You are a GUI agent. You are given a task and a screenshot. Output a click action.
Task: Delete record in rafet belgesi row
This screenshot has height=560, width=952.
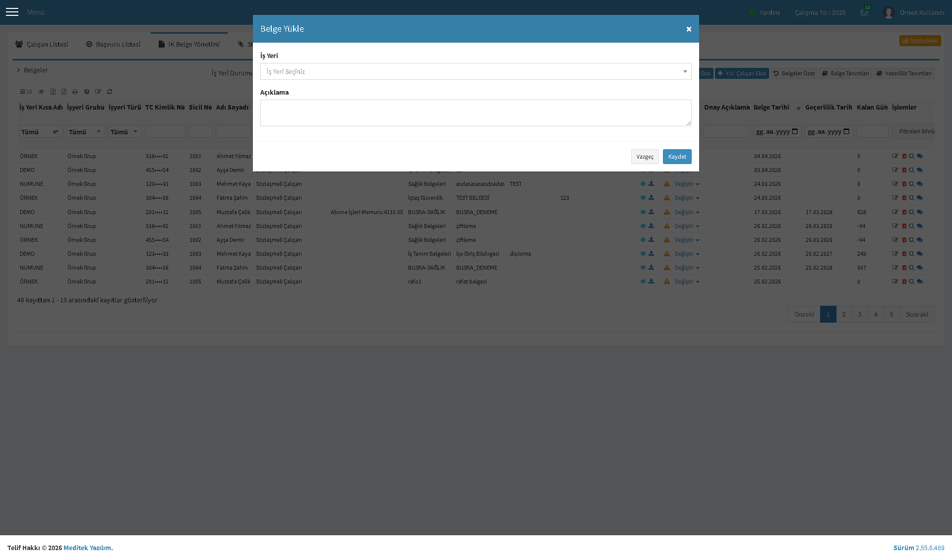click(904, 281)
